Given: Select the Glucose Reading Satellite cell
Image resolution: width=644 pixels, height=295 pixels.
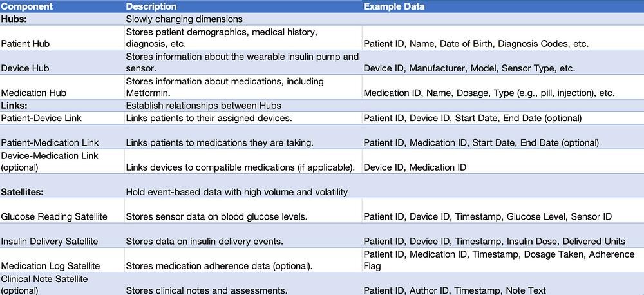Looking at the screenshot, I should pyautogui.click(x=54, y=216).
